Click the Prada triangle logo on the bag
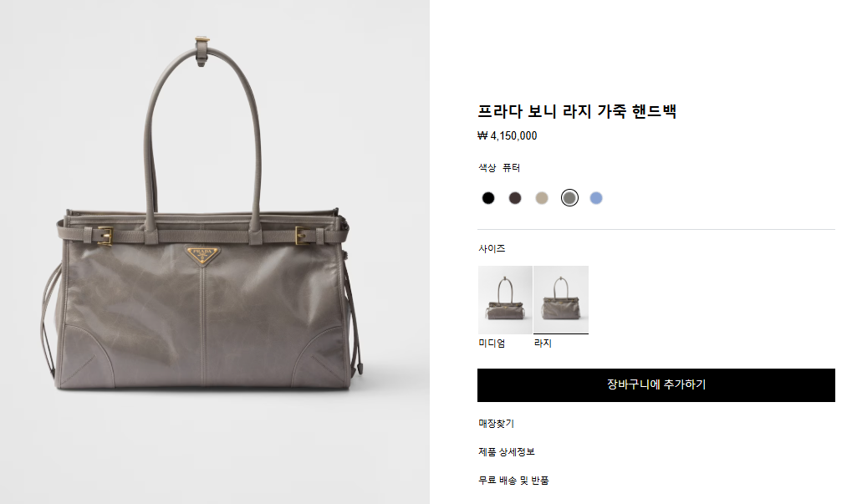This screenshot has height=504, width=852. coord(202,255)
